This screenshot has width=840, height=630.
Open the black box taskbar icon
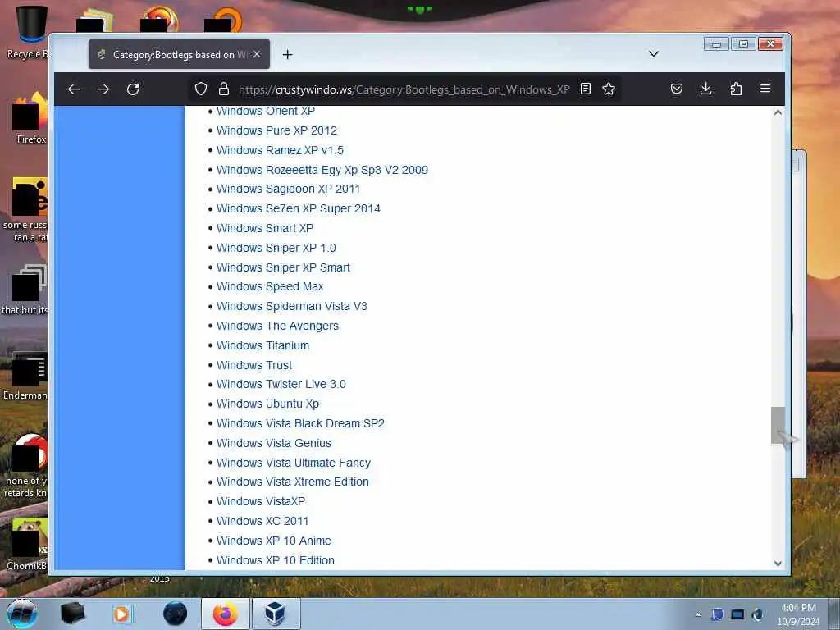click(x=72, y=614)
